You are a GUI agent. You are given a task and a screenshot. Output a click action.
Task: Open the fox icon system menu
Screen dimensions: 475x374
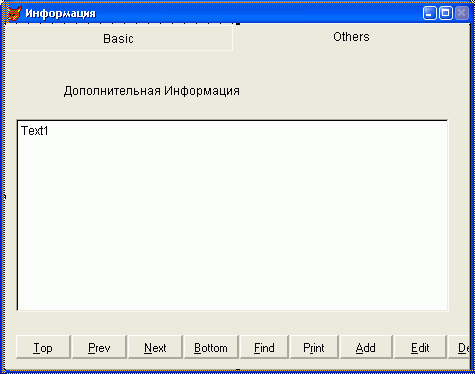click(14, 13)
